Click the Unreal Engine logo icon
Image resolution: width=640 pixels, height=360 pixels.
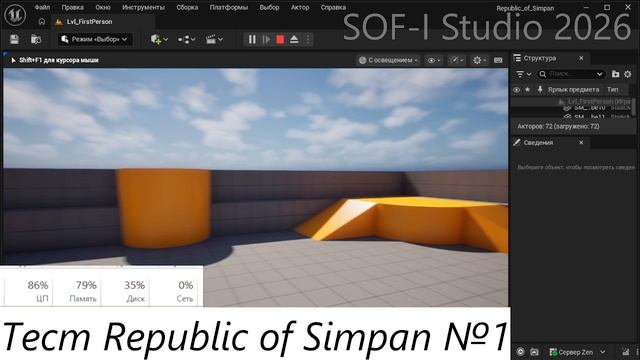15,15
